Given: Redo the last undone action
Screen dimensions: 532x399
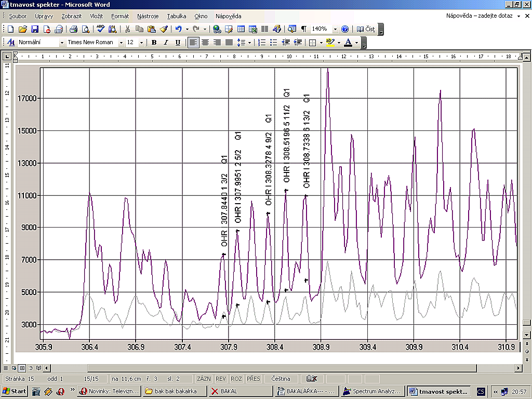Looking at the screenshot, I should coord(196,29).
